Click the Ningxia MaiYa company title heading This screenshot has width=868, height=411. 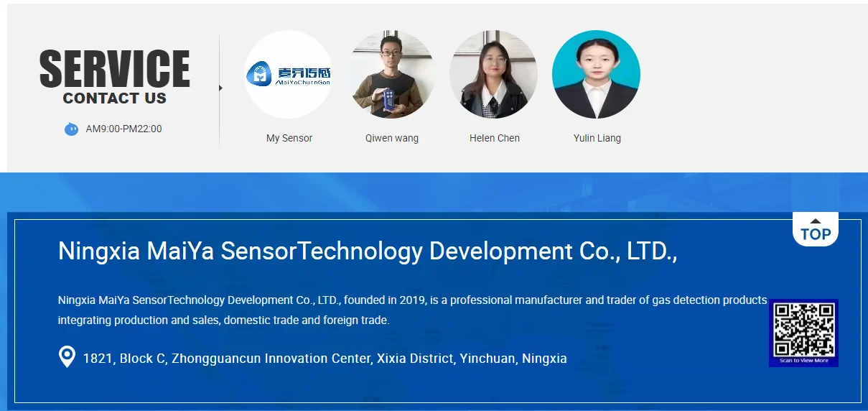[x=368, y=251]
